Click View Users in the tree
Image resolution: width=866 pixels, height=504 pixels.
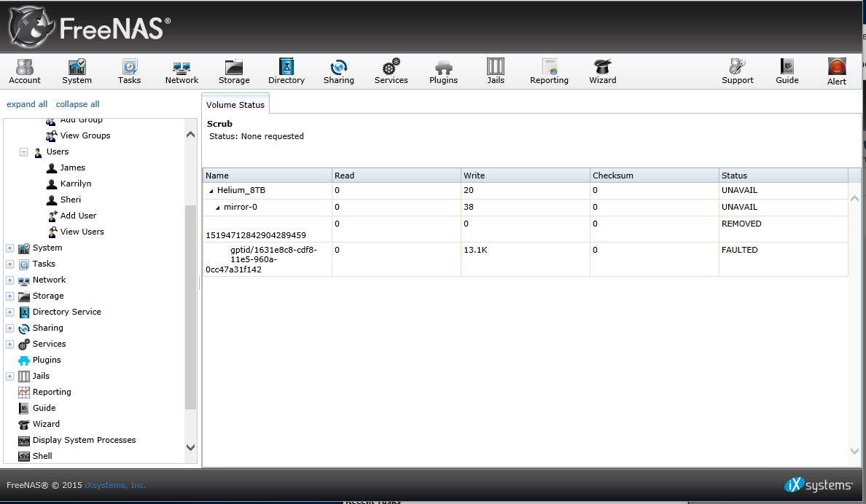(x=82, y=232)
